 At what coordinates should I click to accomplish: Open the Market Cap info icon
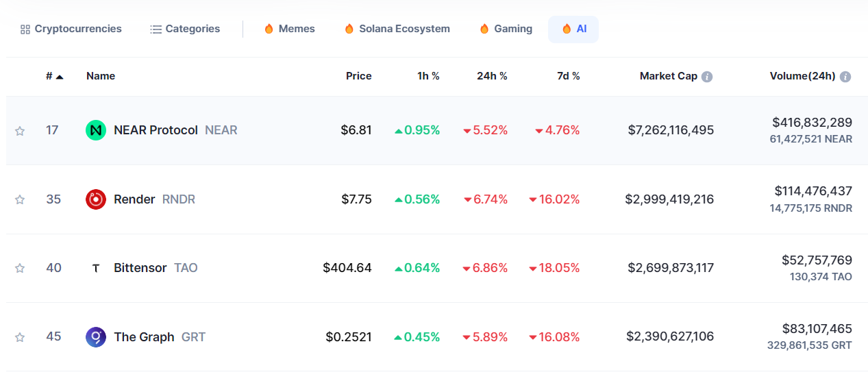pyautogui.click(x=707, y=77)
